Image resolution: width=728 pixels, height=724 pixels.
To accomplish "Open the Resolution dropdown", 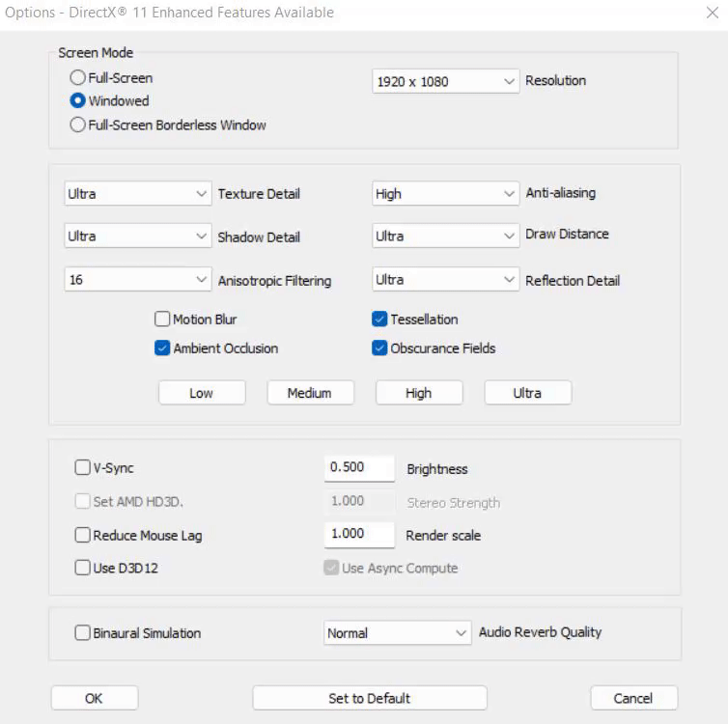I will (446, 82).
